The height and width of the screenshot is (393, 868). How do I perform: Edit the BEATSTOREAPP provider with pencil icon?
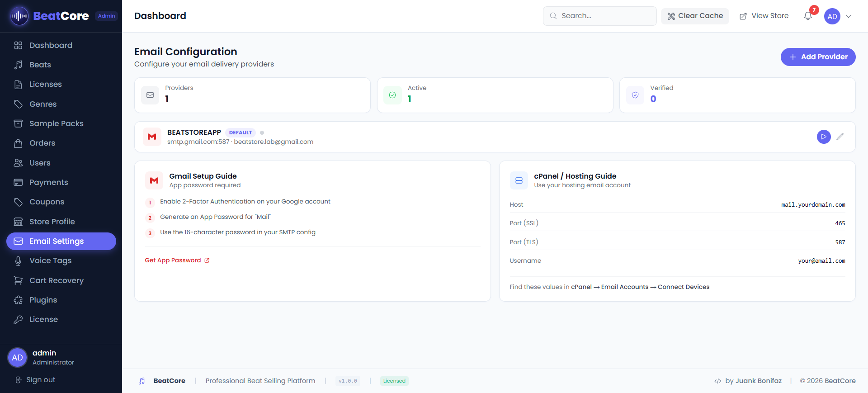coord(840,137)
